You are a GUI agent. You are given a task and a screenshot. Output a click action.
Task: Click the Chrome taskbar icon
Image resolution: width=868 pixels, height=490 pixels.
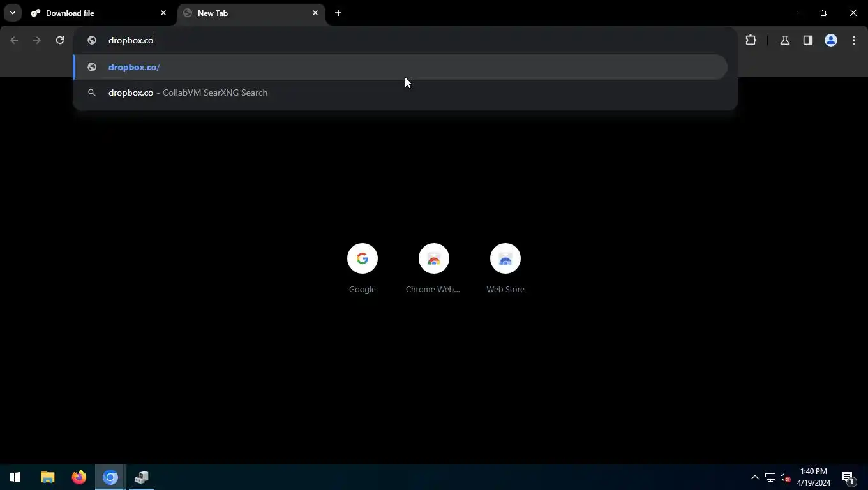coord(110,477)
